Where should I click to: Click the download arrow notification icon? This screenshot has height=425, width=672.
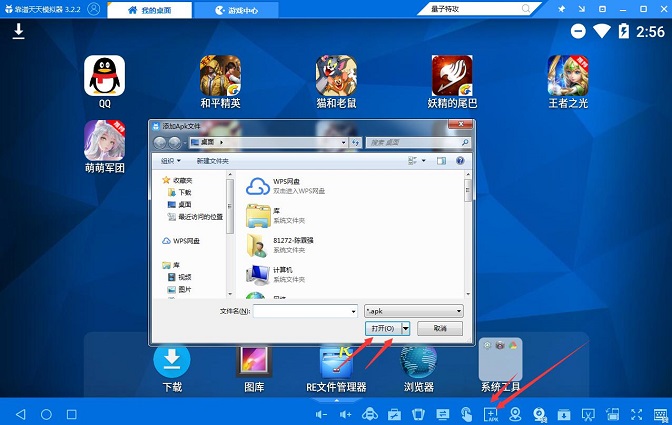point(18,31)
